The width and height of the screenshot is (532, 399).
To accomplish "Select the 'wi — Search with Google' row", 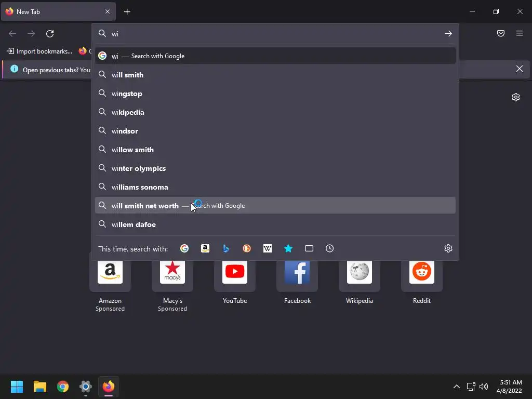I will 275,56.
